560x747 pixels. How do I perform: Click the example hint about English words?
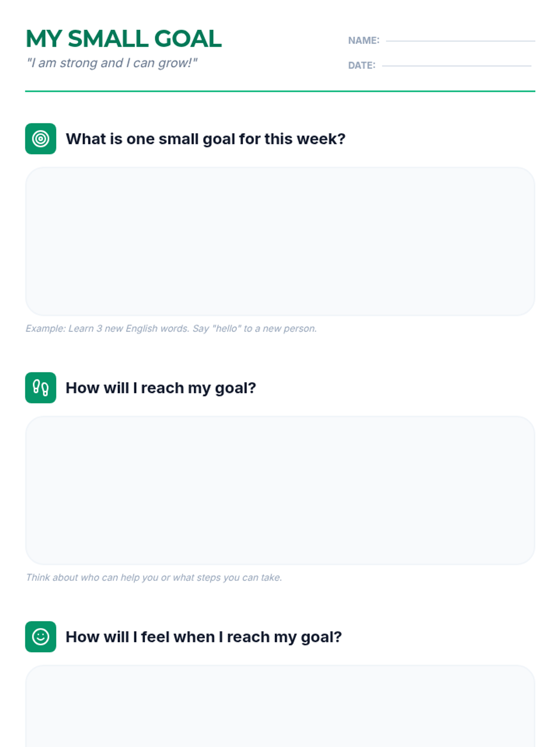coord(171,328)
